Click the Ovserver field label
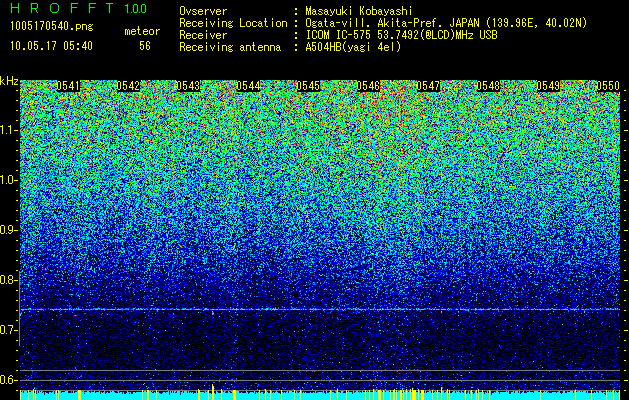This screenshot has width=629, height=400. tap(203, 11)
